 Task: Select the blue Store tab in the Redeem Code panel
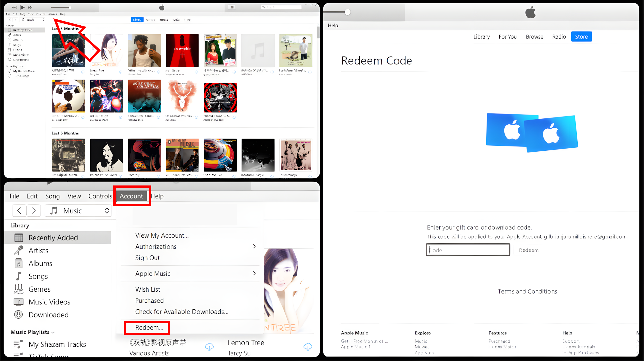pyautogui.click(x=581, y=37)
